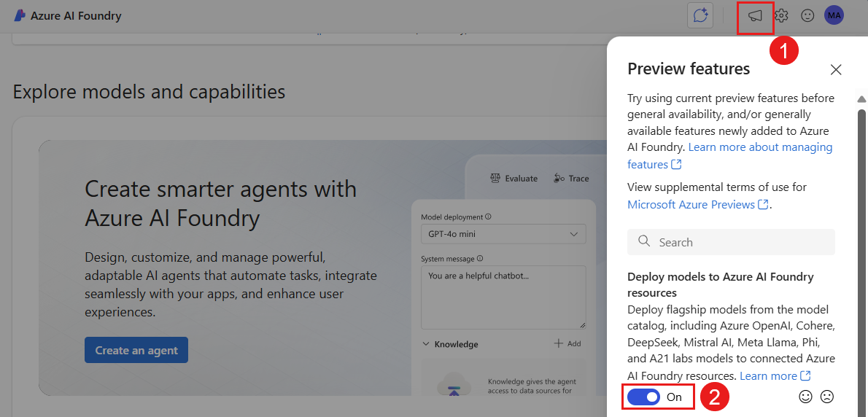Click Azure AI Foundry title text
This screenshot has height=417, width=868.
[x=76, y=15]
